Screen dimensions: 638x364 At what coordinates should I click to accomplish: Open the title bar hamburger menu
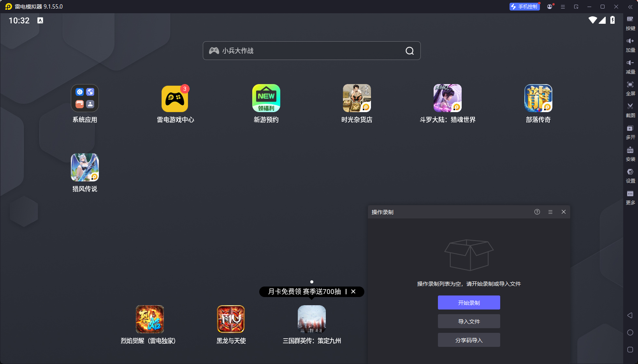pyautogui.click(x=562, y=7)
